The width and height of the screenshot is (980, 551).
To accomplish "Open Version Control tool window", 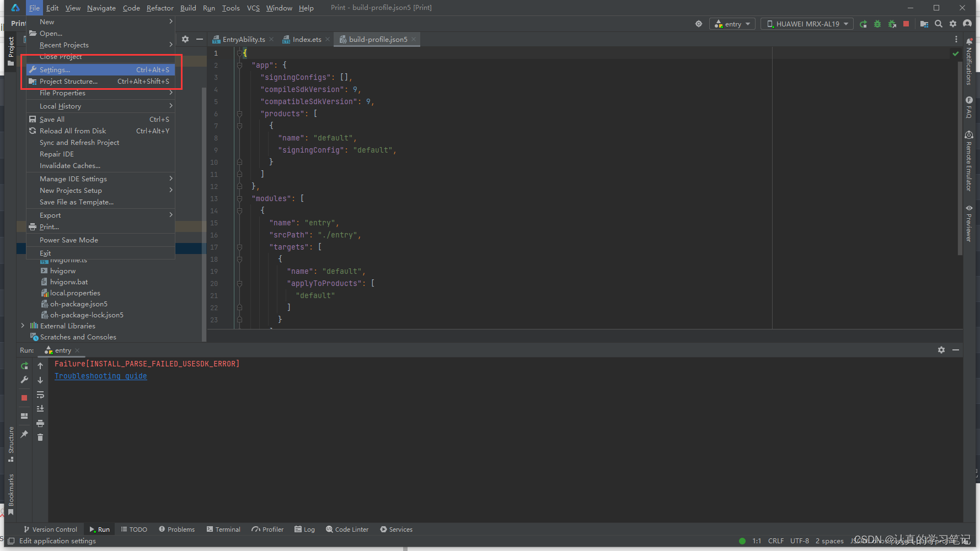I will (50, 530).
